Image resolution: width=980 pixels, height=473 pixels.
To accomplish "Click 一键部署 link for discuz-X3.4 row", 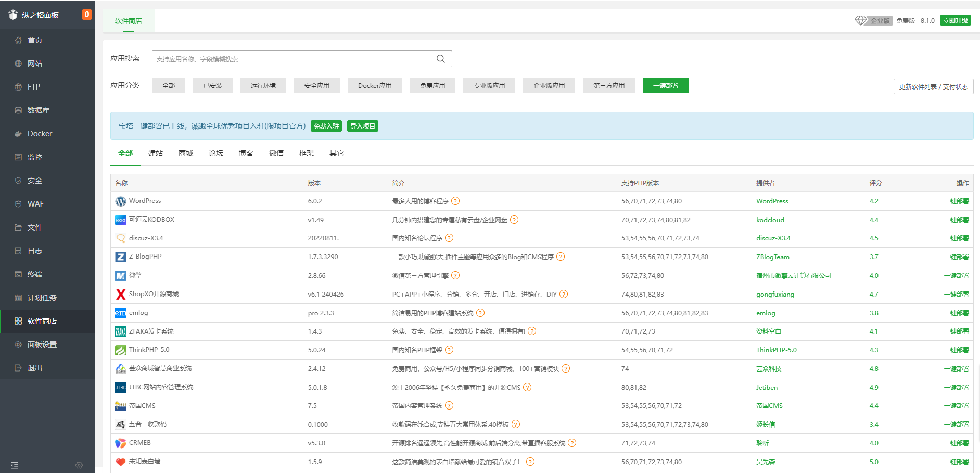I will 957,238.
